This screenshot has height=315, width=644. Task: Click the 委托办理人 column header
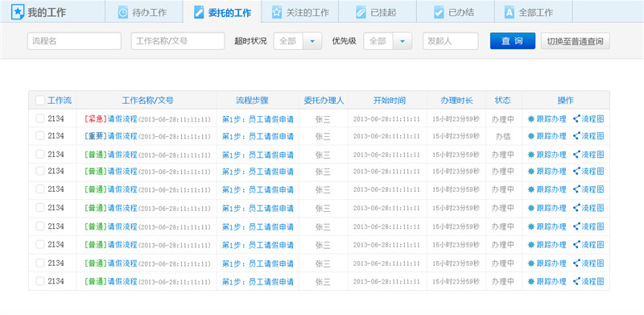click(x=324, y=101)
